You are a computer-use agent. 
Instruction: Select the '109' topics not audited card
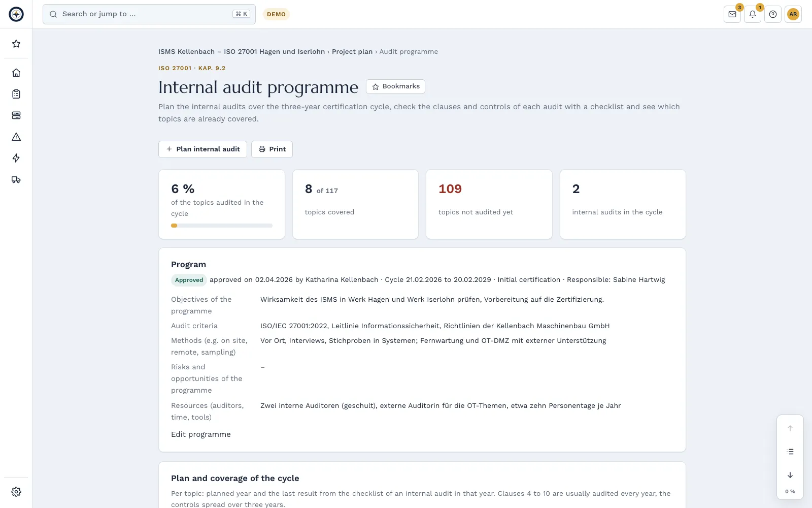pyautogui.click(x=489, y=204)
